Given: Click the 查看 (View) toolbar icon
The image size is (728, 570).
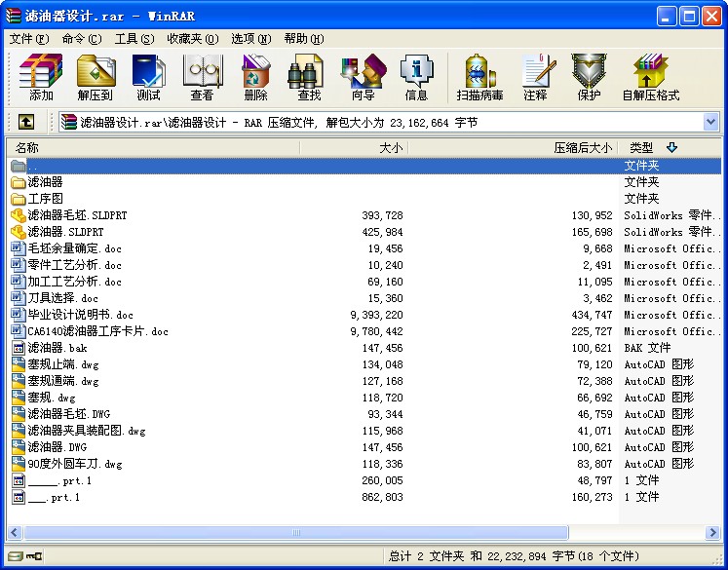Looking at the screenshot, I should click(203, 77).
